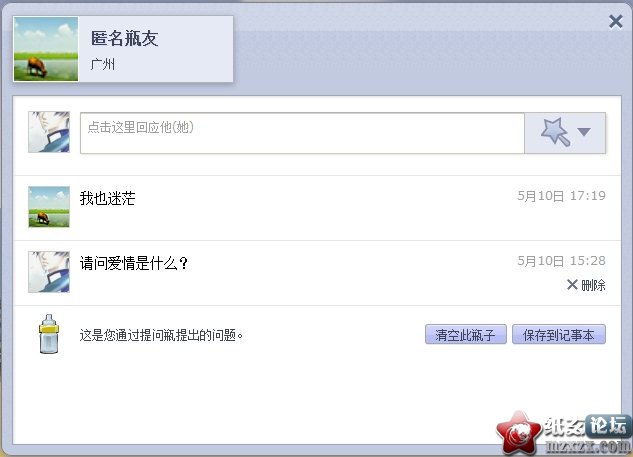This screenshot has width=633, height=457.
Task: Click the milk bottle icon
Action: pos(49,334)
